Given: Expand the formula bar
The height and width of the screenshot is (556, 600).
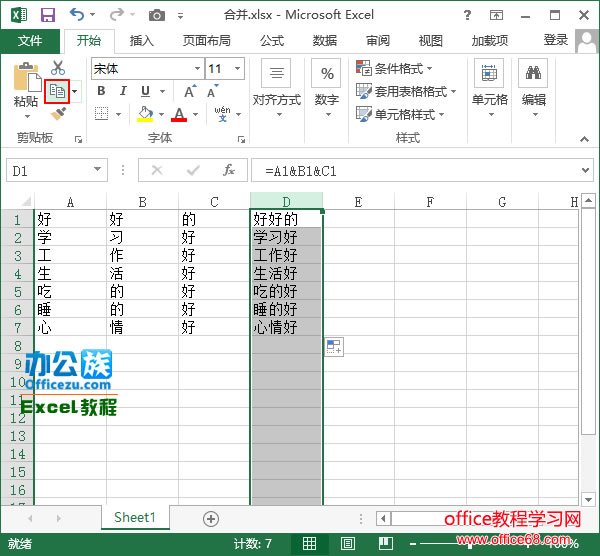Looking at the screenshot, I should 585,170.
